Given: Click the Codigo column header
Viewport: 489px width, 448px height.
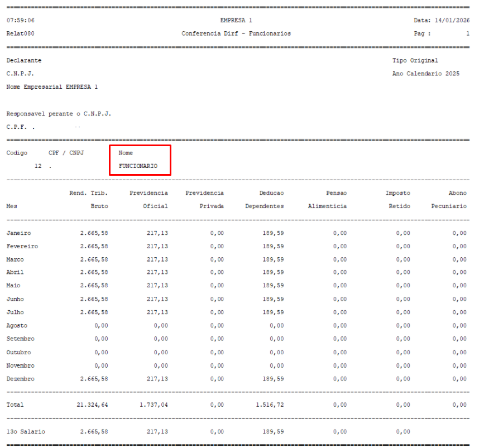Looking at the screenshot, I should (17, 153).
